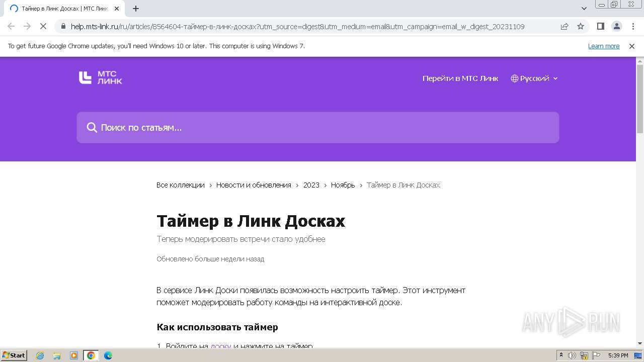Toggle the browser side panel

[x=601, y=26]
